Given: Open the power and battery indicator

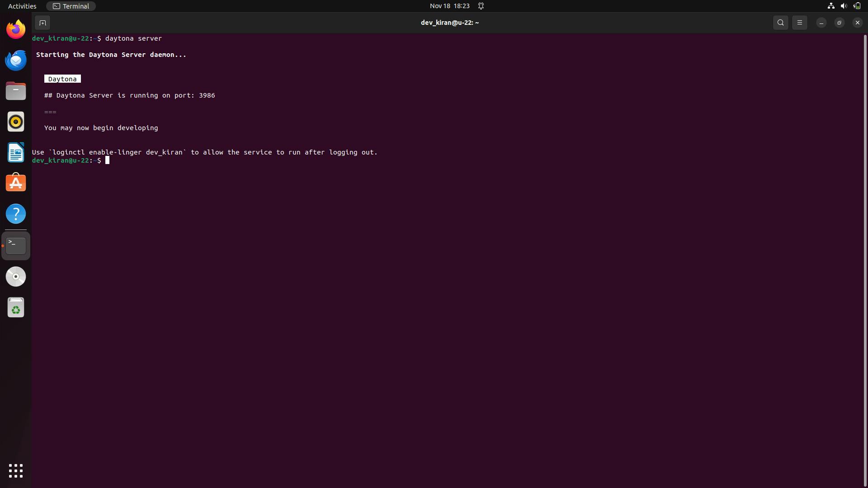Looking at the screenshot, I should (857, 6).
